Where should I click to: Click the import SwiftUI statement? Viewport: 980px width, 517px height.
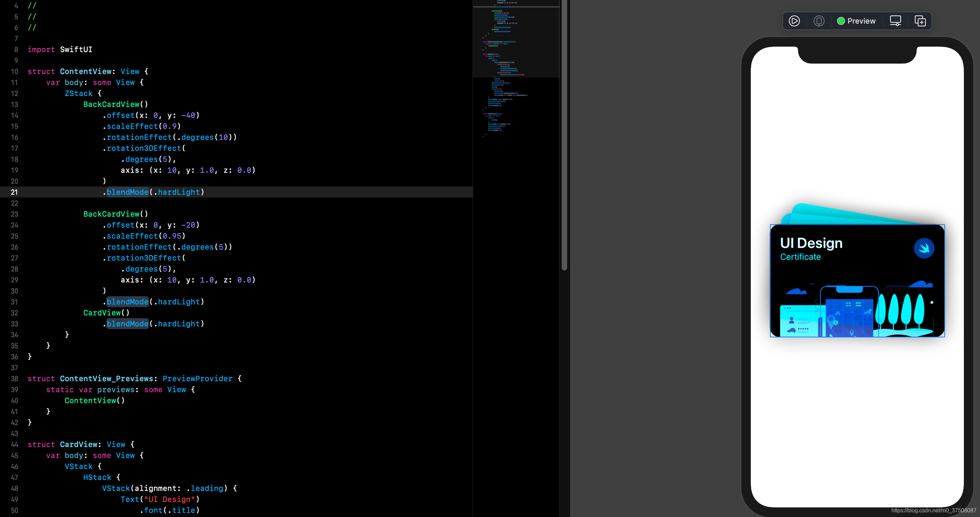click(60, 50)
